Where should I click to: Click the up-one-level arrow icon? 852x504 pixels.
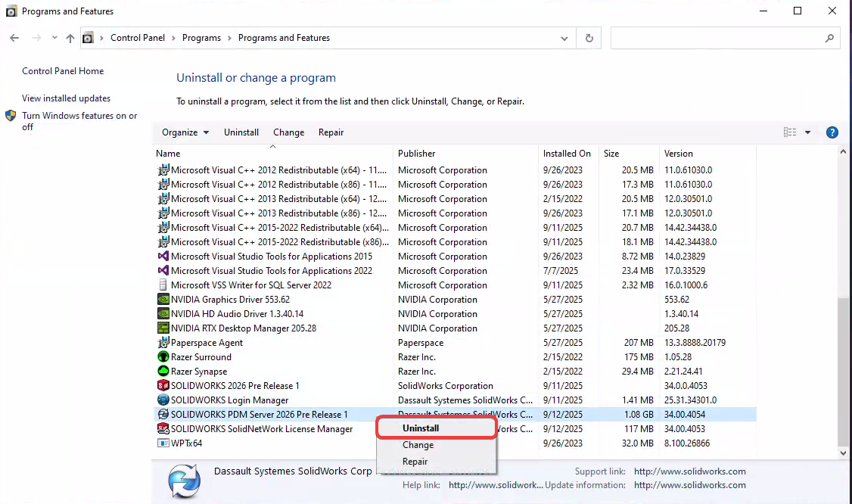(70, 37)
